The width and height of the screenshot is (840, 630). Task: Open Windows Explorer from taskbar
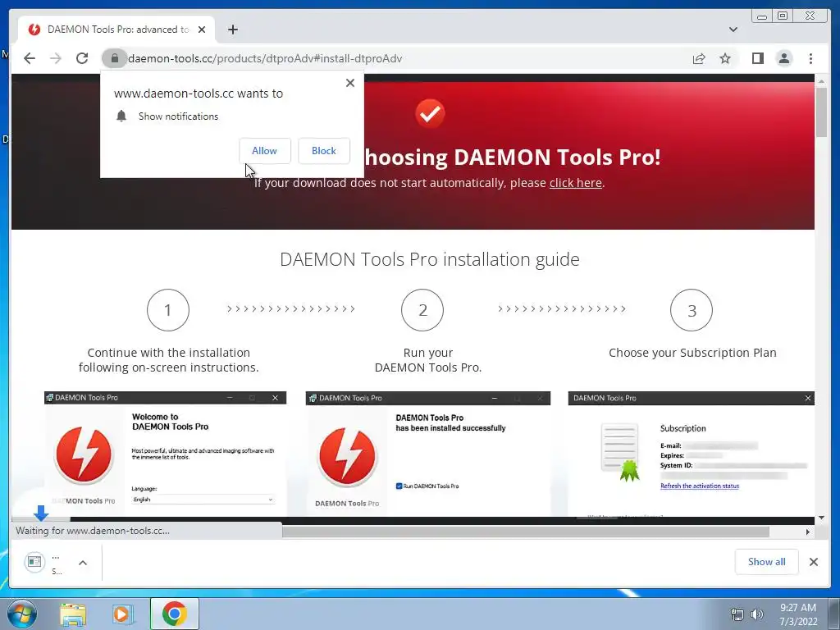pyautogui.click(x=73, y=614)
